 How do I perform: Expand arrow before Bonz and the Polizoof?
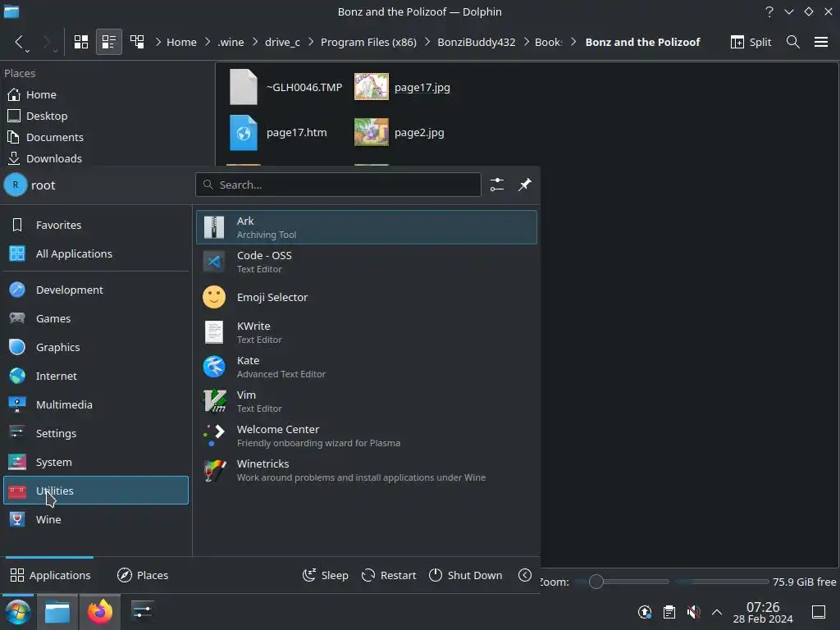pyautogui.click(x=573, y=42)
